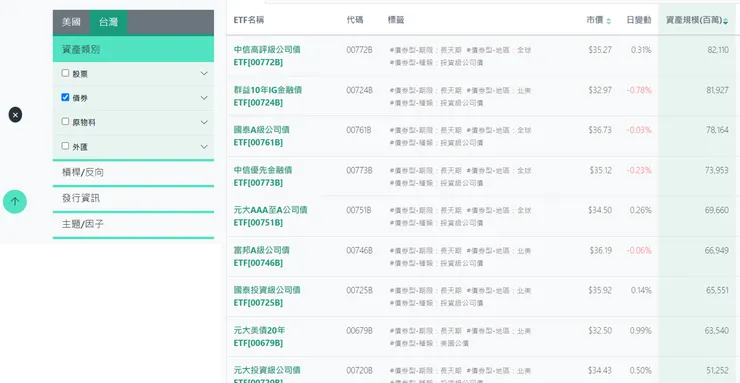The image size is (740, 383).
Task: Click the 代碼 column header
Action: [x=355, y=20]
